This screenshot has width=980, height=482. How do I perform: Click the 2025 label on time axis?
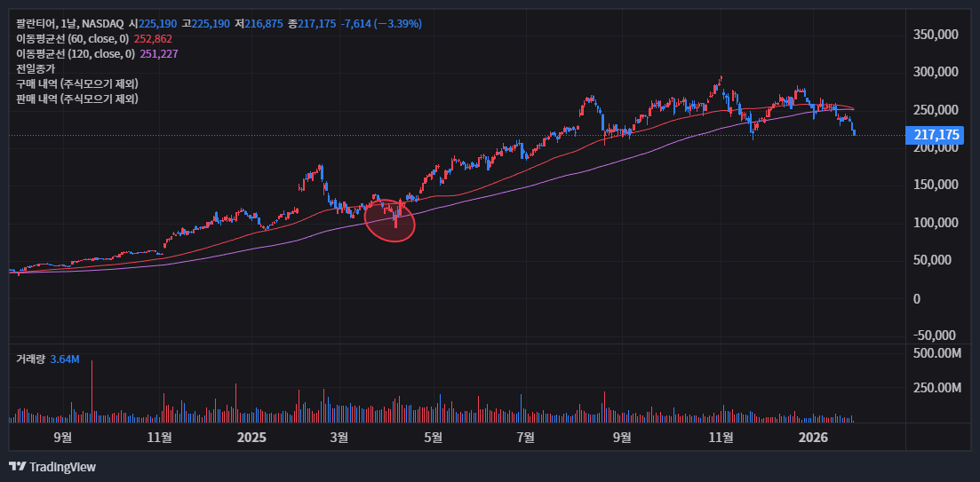tap(251, 437)
